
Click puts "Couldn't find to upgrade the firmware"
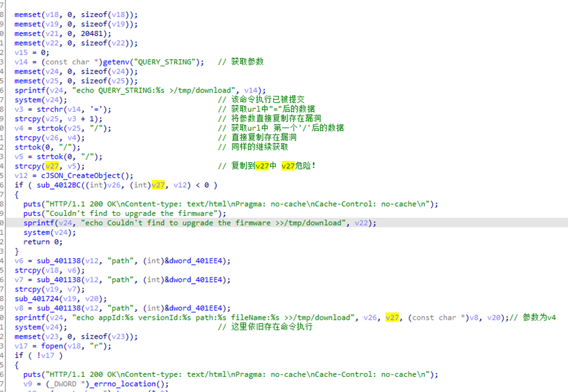[125, 213]
